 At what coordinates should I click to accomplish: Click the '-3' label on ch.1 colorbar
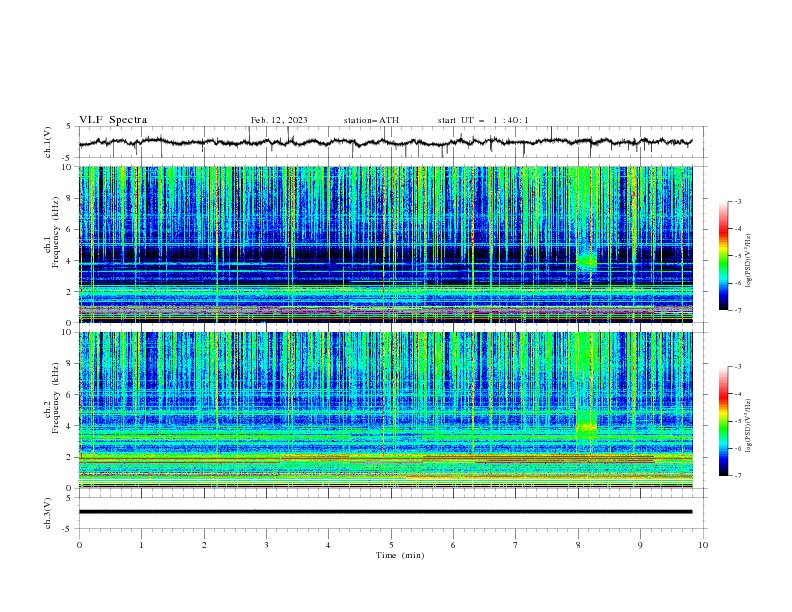(x=738, y=201)
